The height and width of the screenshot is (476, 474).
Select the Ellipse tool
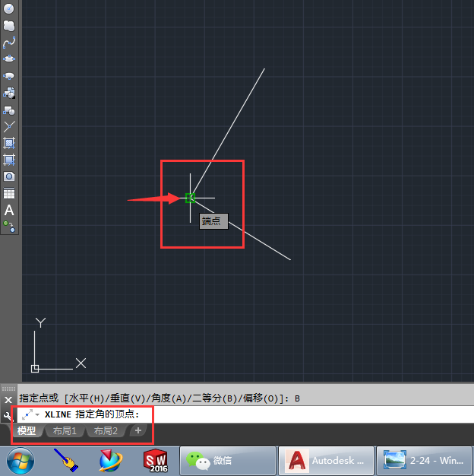tap(9, 59)
